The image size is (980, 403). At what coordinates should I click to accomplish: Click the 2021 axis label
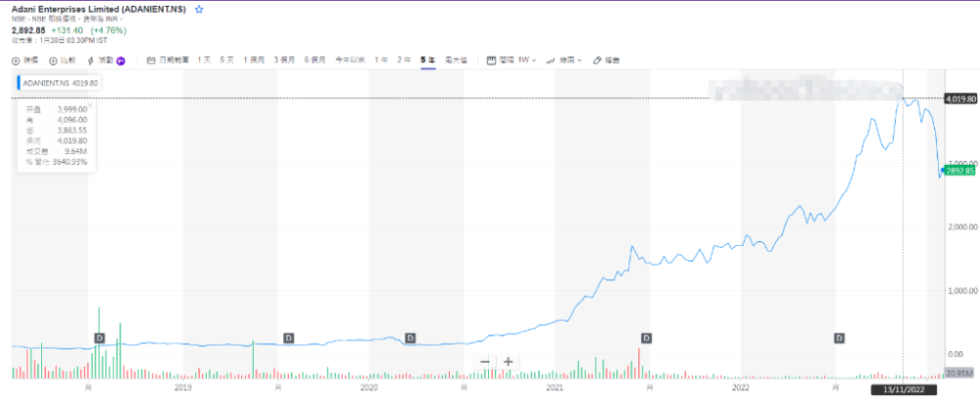[555, 388]
